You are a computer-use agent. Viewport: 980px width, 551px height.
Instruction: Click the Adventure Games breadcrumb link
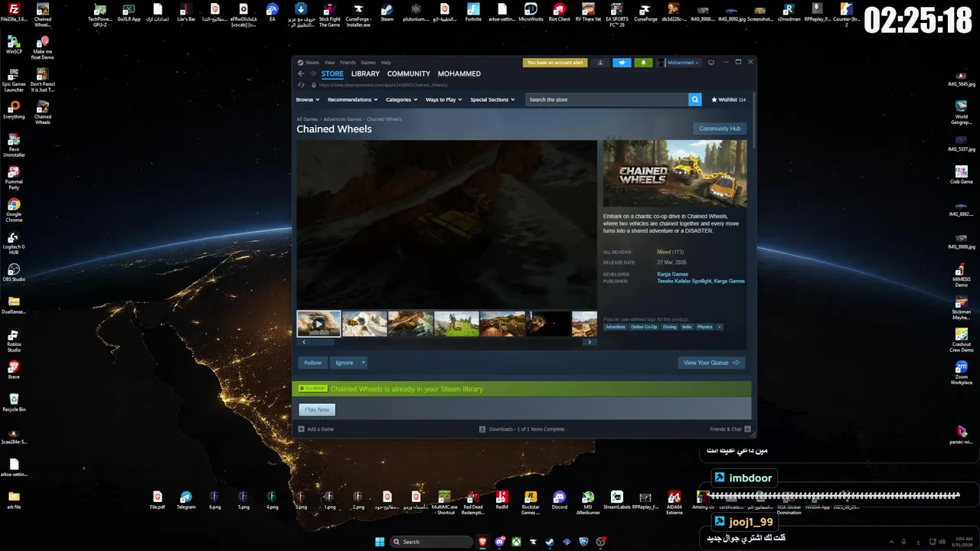coord(342,119)
